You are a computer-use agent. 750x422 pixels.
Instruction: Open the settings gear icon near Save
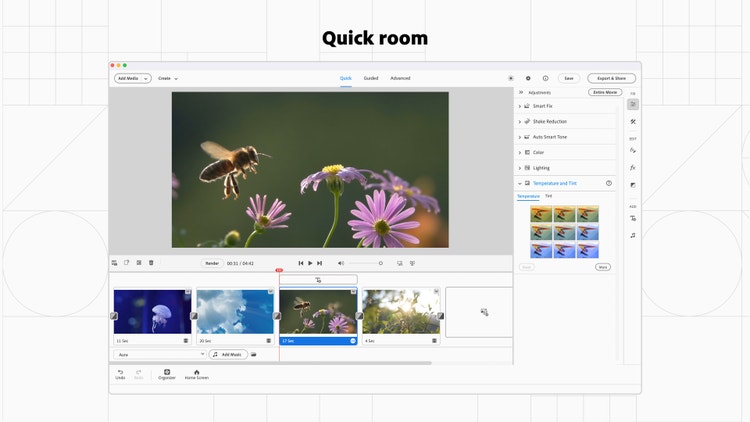point(528,78)
